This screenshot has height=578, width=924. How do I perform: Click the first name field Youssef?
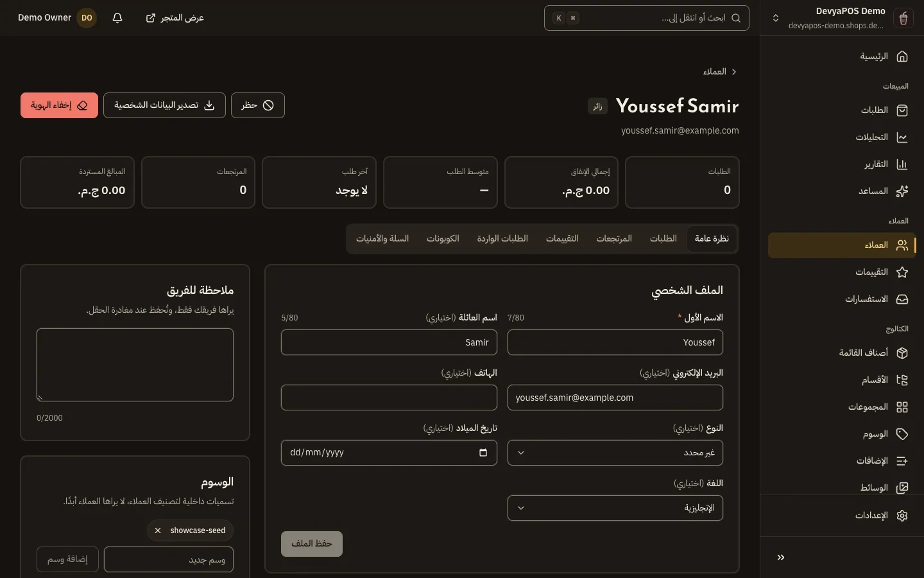(x=615, y=342)
